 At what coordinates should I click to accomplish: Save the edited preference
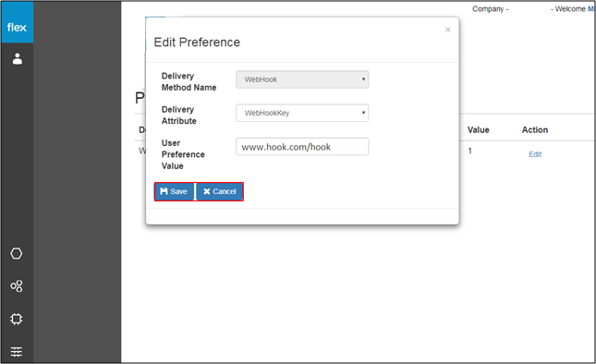[x=174, y=191]
